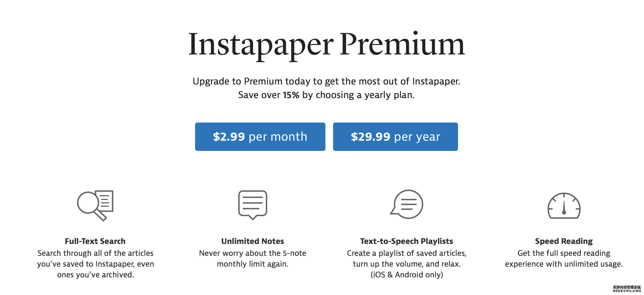Select the Speed Reading heading

coord(564,241)
